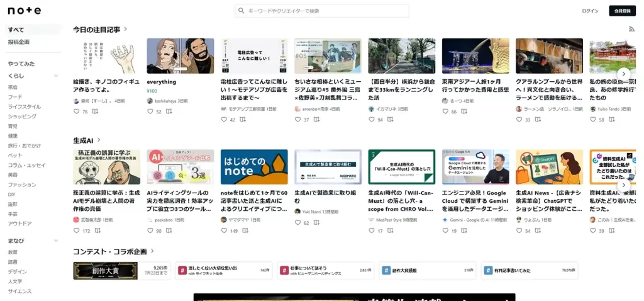Collapse the まなび category section
The height and width of the screenshot is (301, 644).
(x=57, y=241)
